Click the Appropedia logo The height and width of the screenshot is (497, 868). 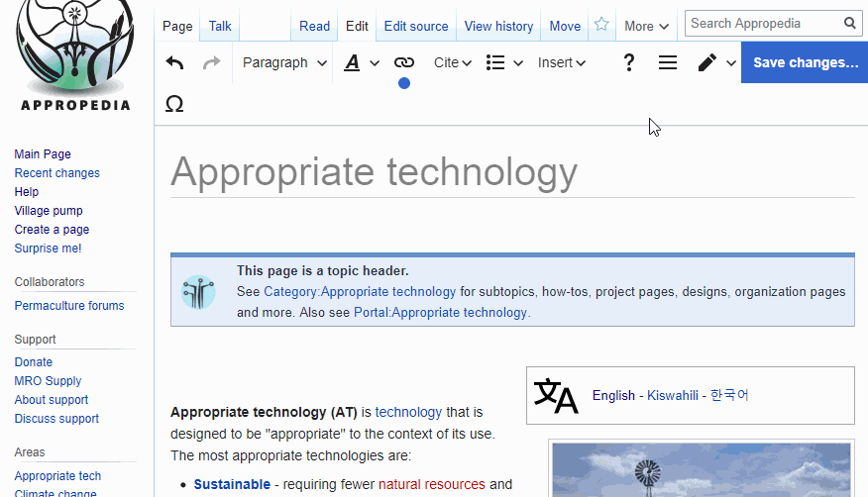click(x=74, y=54)
